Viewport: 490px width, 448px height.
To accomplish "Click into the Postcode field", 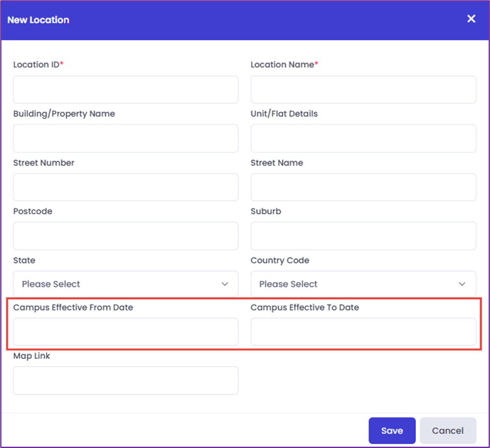I will coord(125,236).
